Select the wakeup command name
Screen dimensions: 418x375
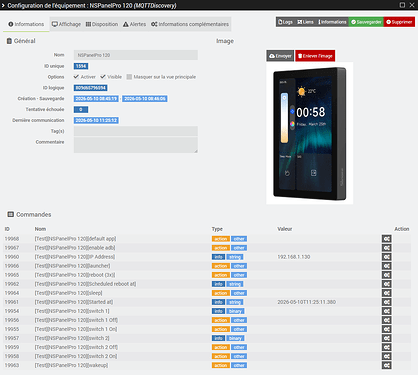71,365
